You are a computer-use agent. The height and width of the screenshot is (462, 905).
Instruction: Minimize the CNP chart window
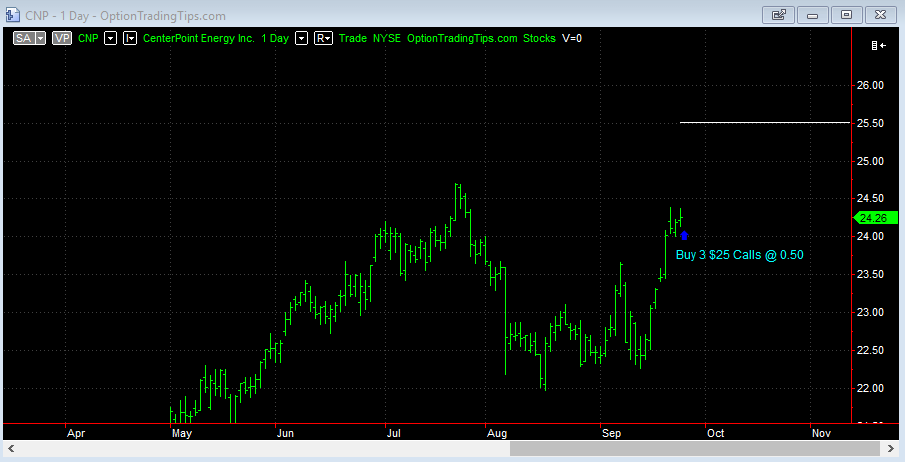tap(812, 15)
